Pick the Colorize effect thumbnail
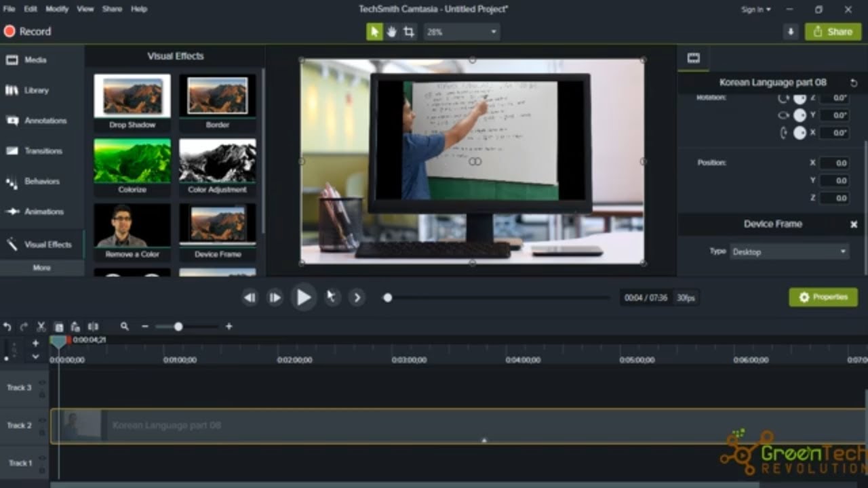This screenshot has height=488, width=868. [132, 161]
